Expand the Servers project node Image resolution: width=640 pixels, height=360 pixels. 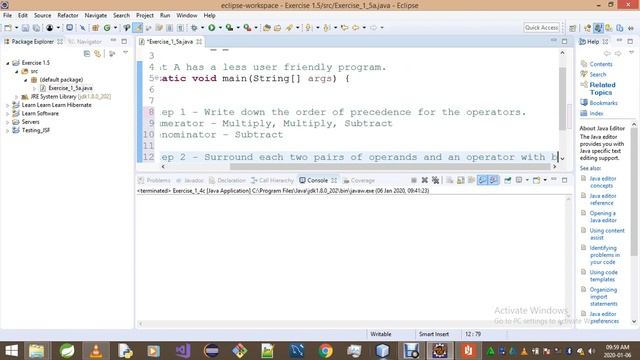[7, 122]
